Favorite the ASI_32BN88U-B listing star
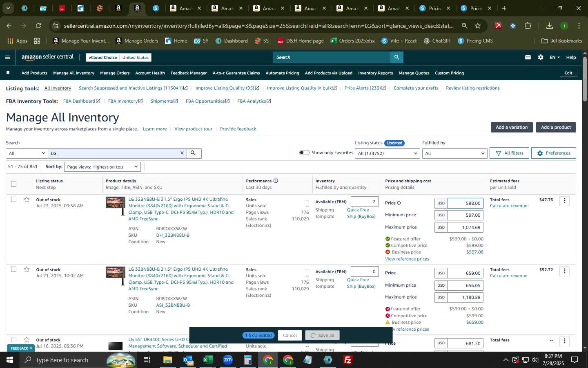The height and width of the screenshot is (368, 588). pos(27,269)
